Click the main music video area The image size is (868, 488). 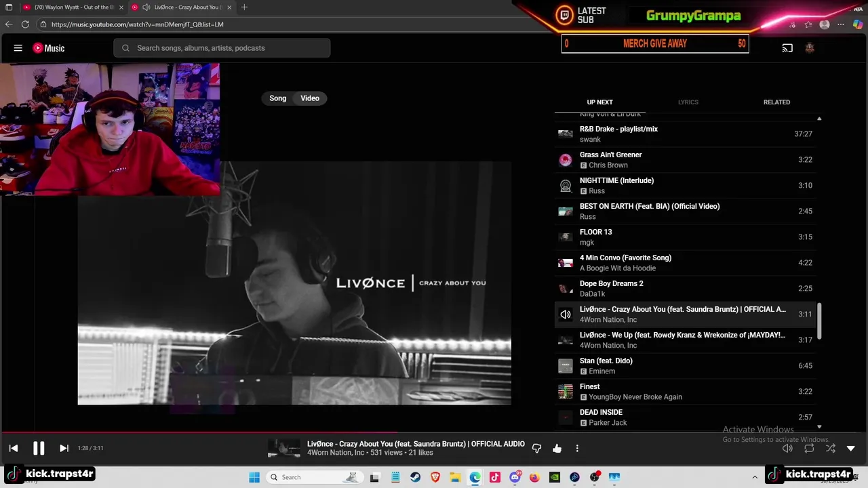click(x=294, y=283)
